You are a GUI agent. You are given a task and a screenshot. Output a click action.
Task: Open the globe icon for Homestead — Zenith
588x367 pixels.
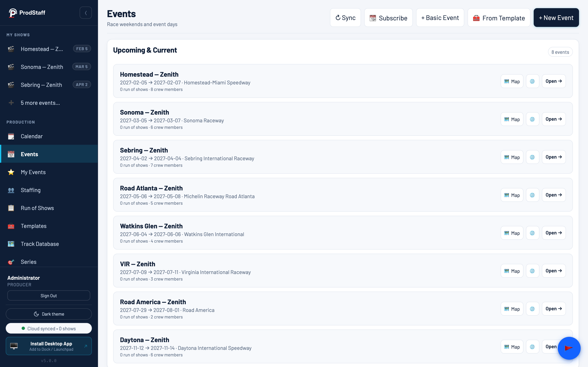[x=532, y=81]
